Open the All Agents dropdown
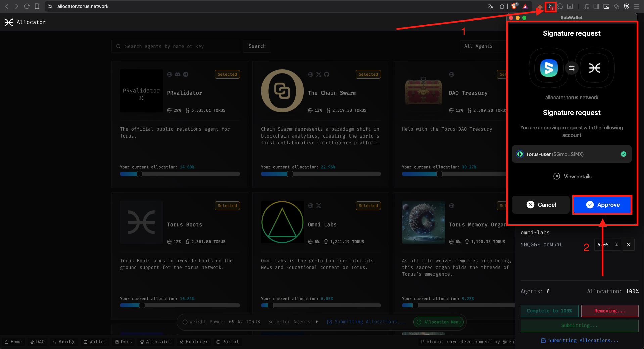 point(478,46)
